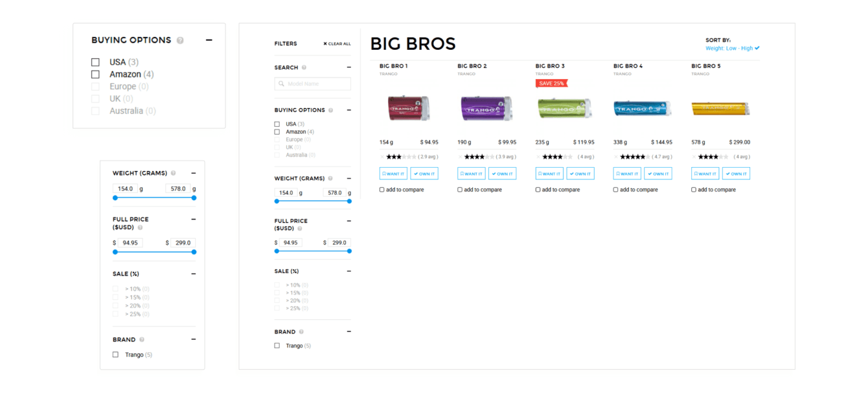Click Own It for Big Bro 5
The height and width of the screenshot is (393, 868).
pyautogui.click(x=736, y=174)
